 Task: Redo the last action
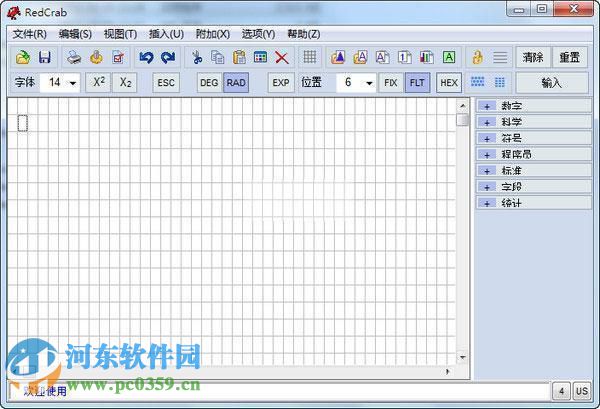[x=168, y=57]
